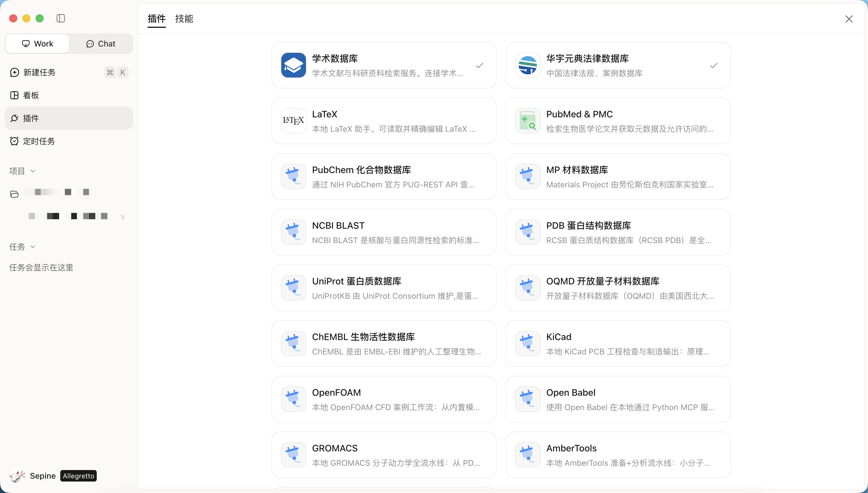The image size is (868, 493).
Task: Click the scheduled tasks clock icon
Action: click(14, 141)
